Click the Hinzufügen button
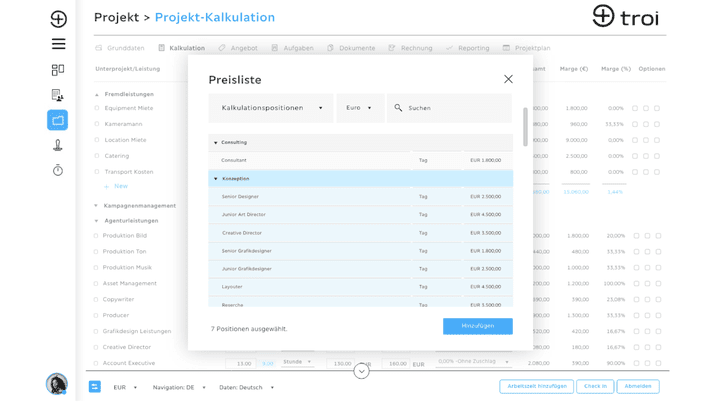This screenshot has width=720, height=405. tap(478, 326)
